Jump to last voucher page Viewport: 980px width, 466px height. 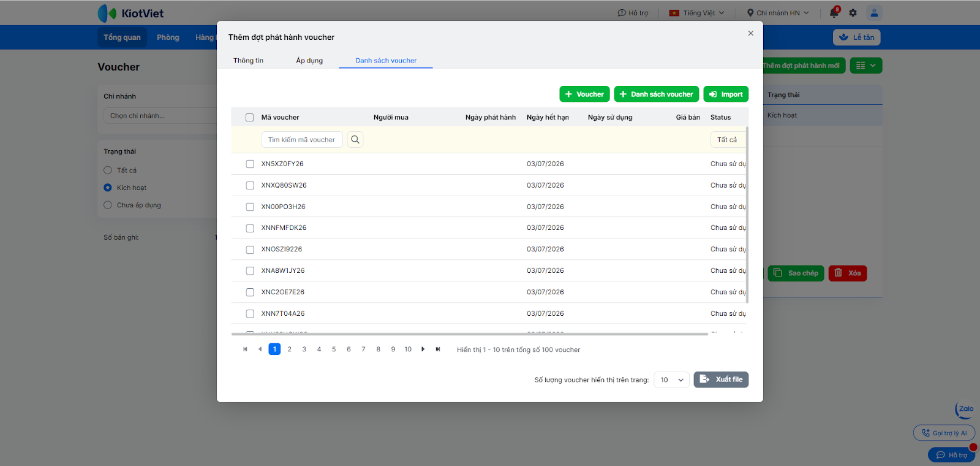click(x=438, y=349)
